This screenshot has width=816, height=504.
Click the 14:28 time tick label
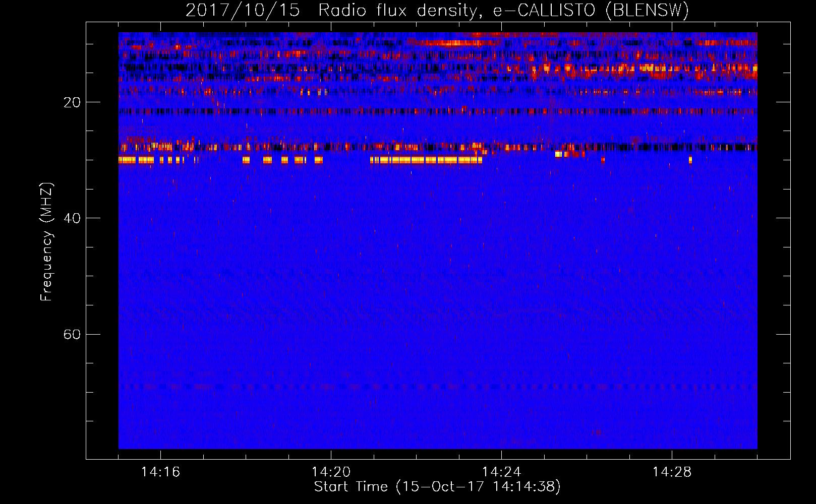[672, 472]
